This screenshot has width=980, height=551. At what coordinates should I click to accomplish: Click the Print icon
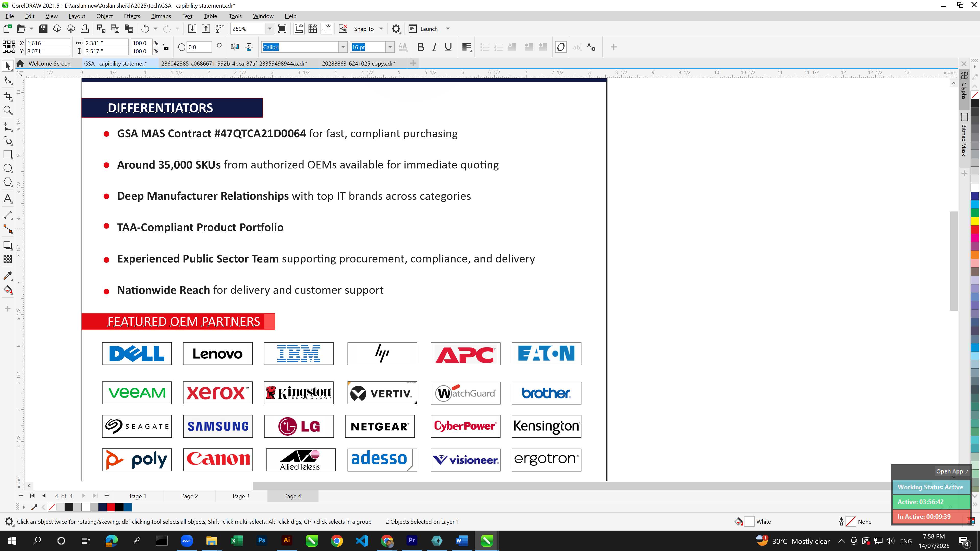click(84, 29)
